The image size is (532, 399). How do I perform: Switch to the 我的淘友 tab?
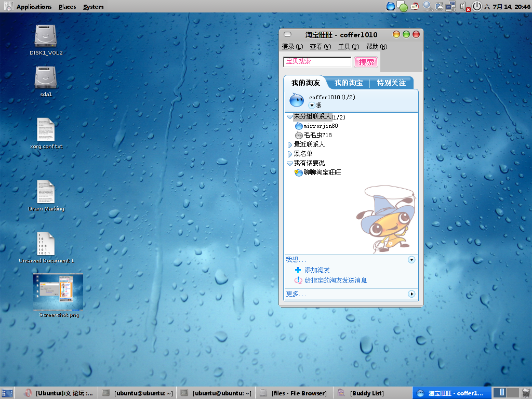click(305, 83)
